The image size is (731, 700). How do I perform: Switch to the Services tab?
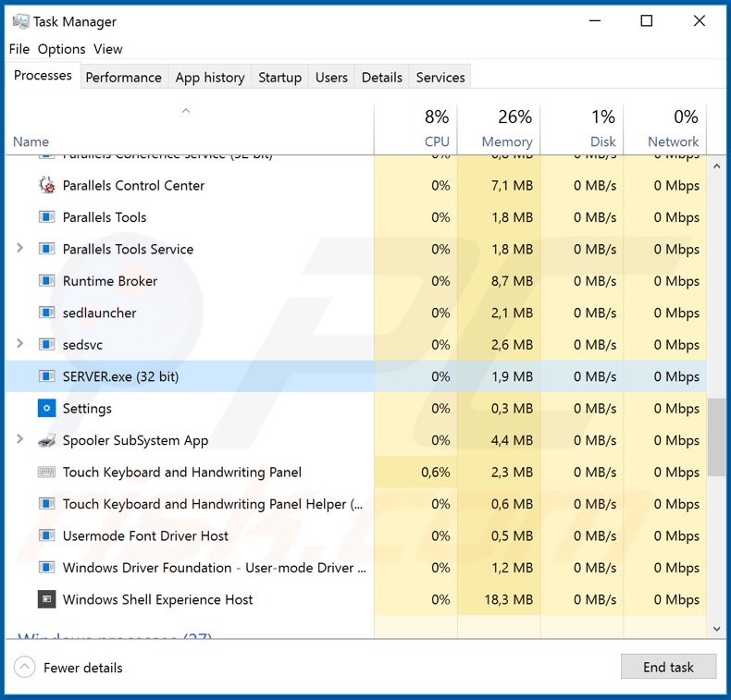pos(440,78)
